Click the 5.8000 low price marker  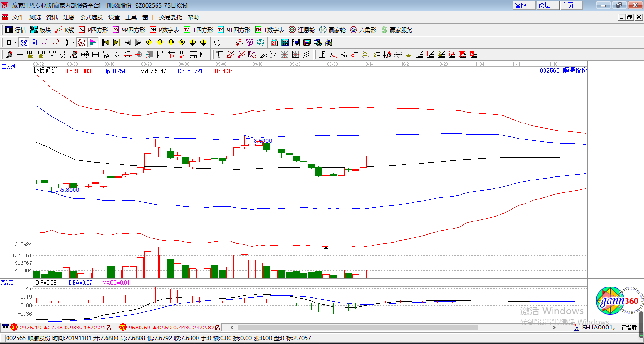click(x=70, y=190)
